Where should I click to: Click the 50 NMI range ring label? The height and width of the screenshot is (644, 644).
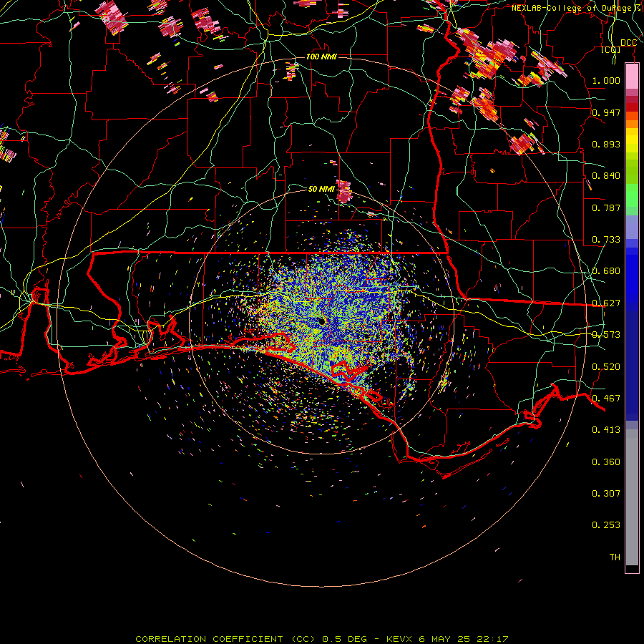(321, 190)
